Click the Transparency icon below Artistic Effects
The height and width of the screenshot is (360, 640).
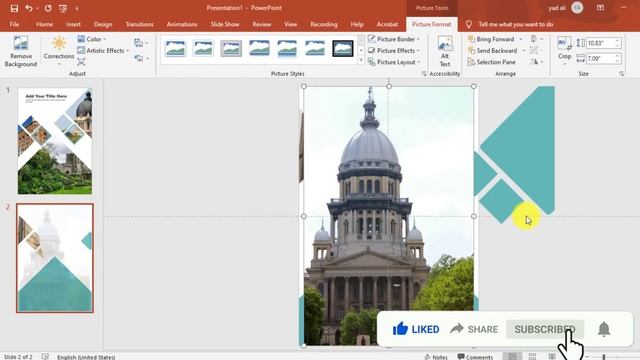81,62
